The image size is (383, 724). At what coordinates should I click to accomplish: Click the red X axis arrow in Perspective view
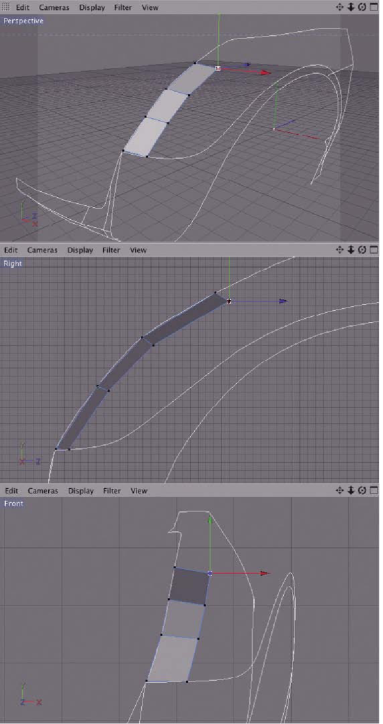[264, 72]
